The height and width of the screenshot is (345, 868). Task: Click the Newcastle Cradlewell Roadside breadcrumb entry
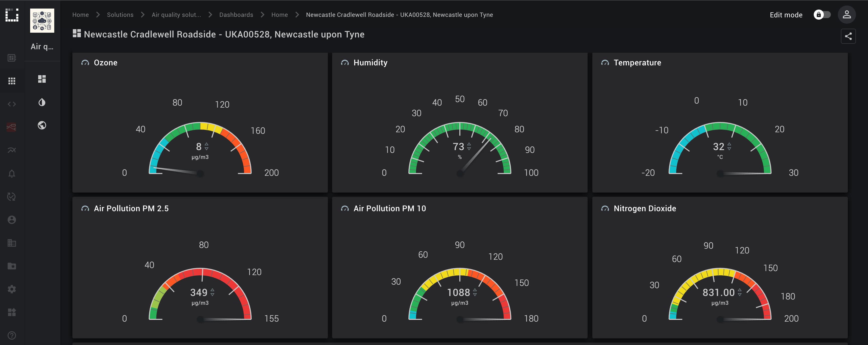pyautogui.click(x=399, y=15)
